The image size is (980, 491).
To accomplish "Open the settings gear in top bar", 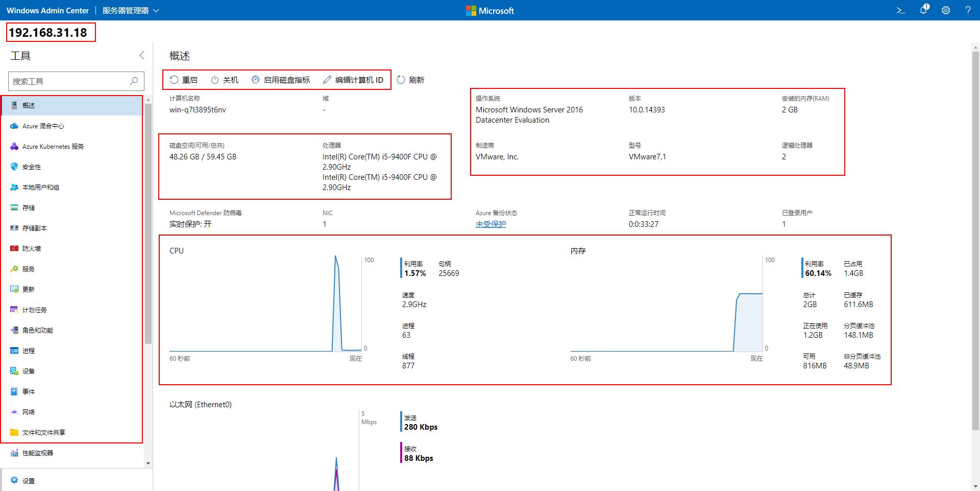I will click(946, 10).
